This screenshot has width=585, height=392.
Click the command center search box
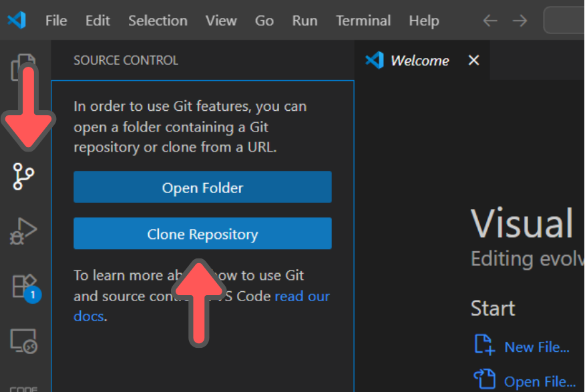pyautogui.click(x=564, y=21)
